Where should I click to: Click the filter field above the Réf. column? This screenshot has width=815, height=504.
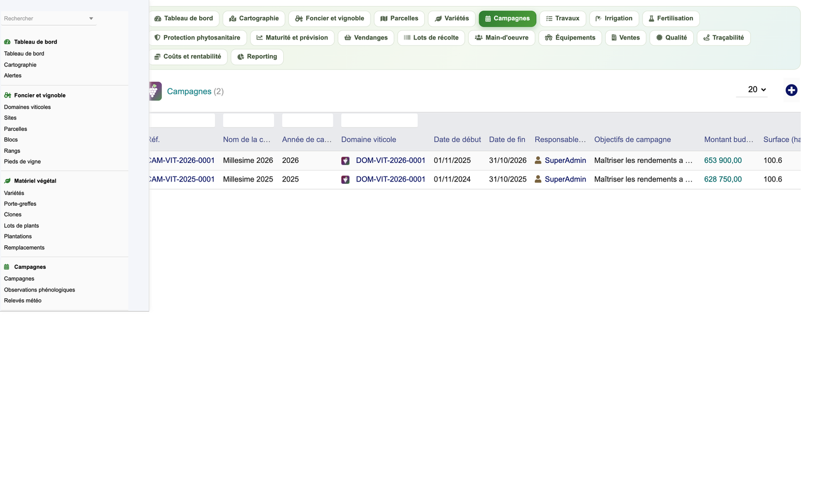(182, 120)
